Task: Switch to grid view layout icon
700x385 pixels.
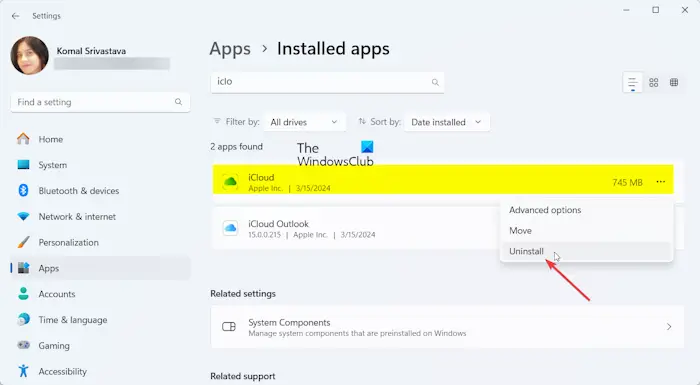Action: click(x=654, y=83)
